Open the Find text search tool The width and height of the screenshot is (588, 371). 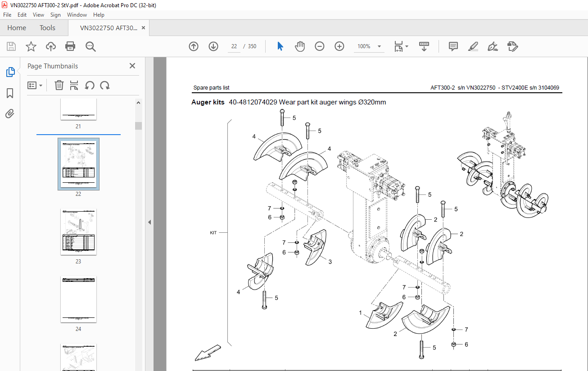point(90,46)
